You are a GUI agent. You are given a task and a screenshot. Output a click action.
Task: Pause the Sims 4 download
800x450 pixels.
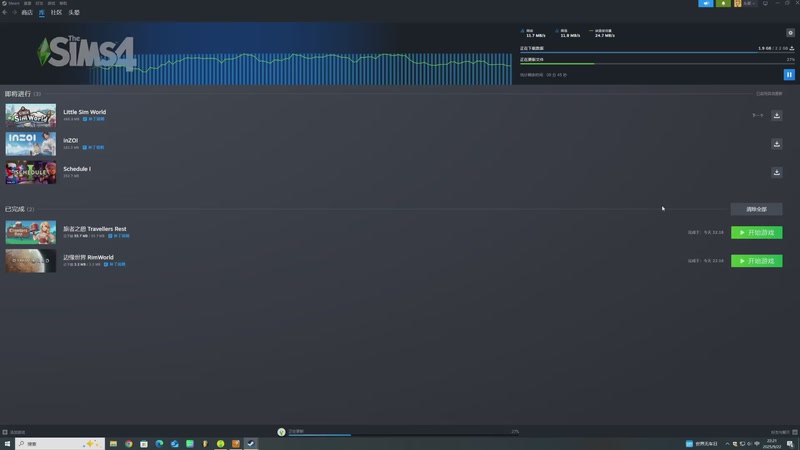coord(789,74)
